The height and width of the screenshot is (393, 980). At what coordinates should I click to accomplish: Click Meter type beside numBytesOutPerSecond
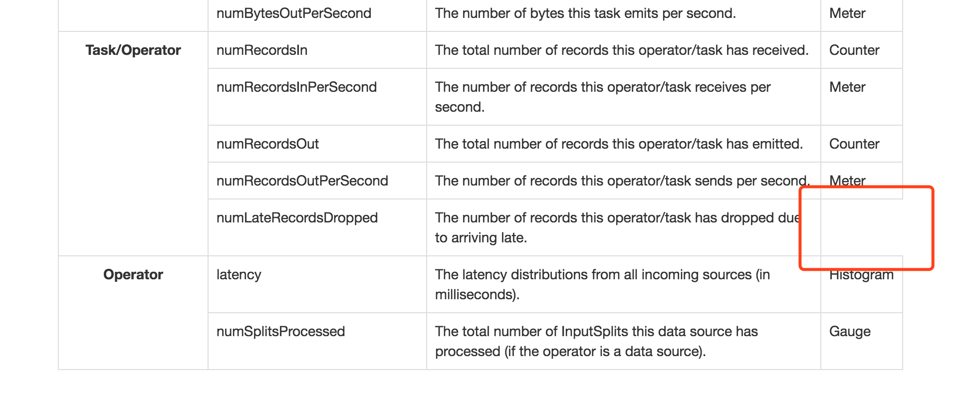tap(847, 13)
